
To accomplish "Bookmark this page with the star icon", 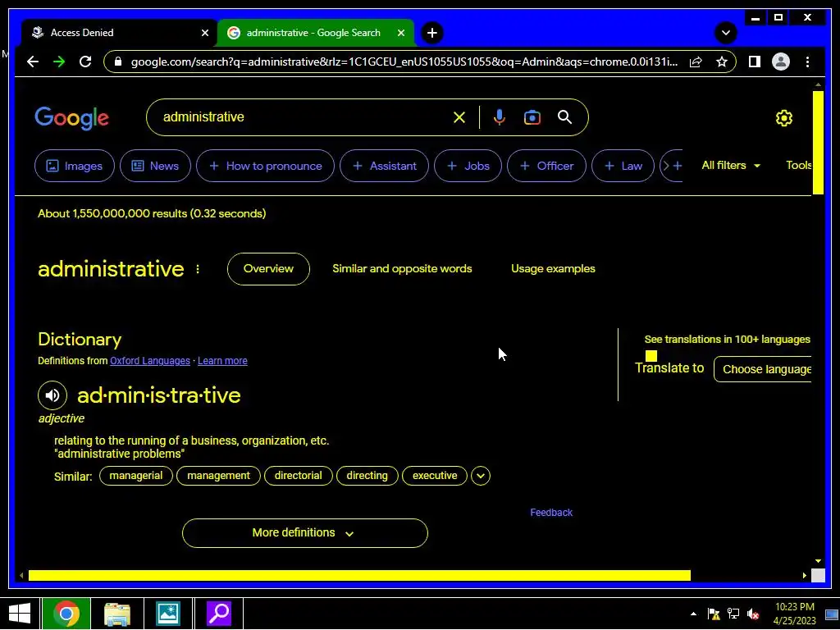I will (722, 62).
